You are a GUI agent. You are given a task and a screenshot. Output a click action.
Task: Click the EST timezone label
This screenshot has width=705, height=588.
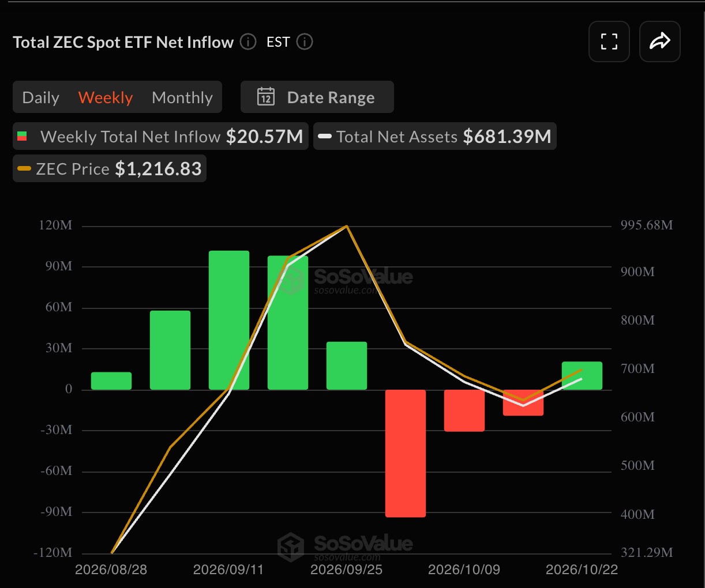pos(278,42)
